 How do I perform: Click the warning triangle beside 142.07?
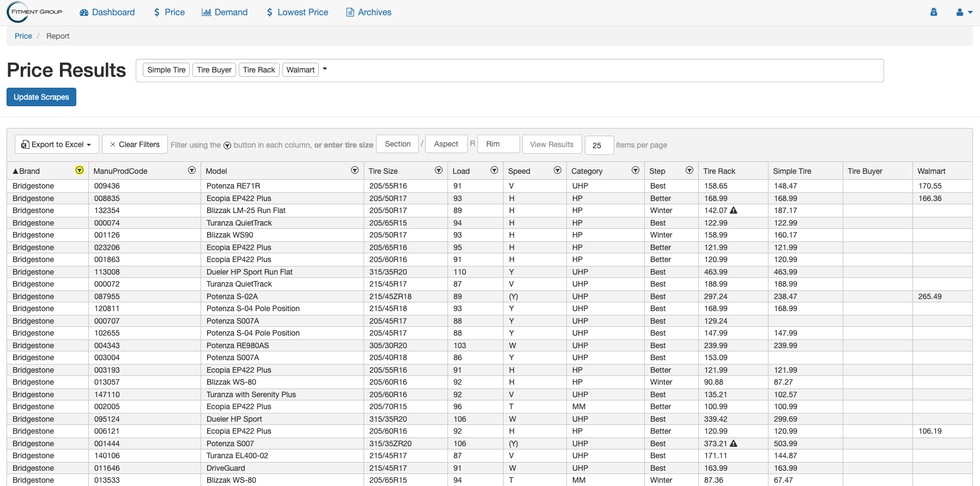coord(734,210)
